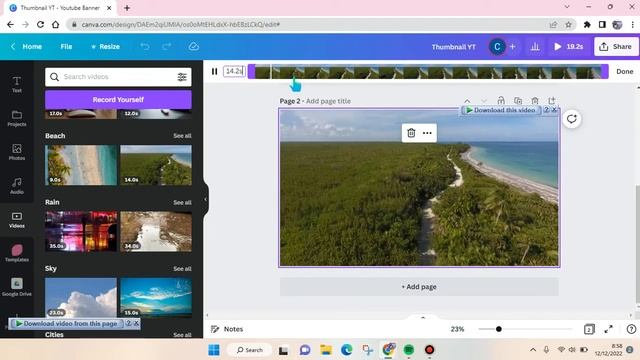The height and width of the screenshot is (360, 640).
Task: Open Google Drive sidebar panel
Action: (17, 287)
